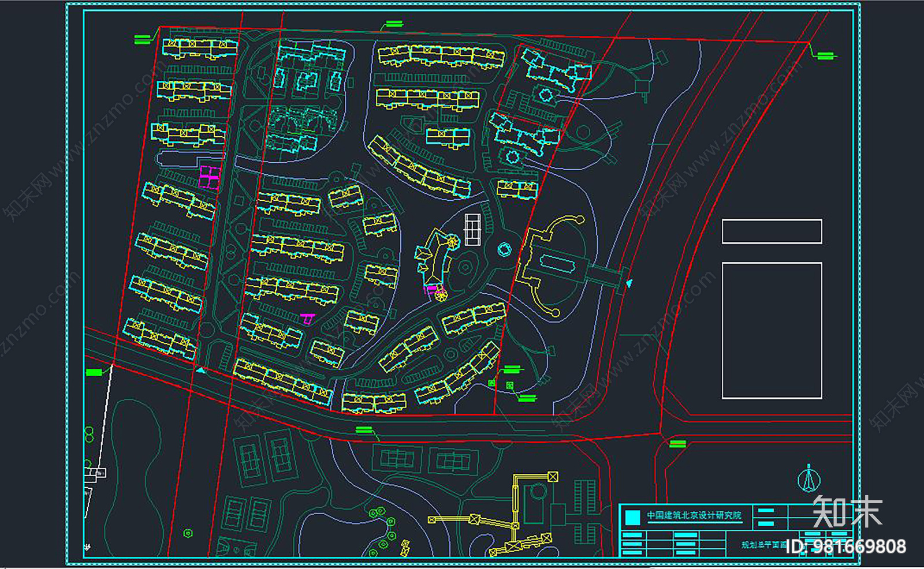Click the 中国建筑北京设计研究院 title text
Screen dimensions: 924x569
pyautogui.click(x=694, y=515)
